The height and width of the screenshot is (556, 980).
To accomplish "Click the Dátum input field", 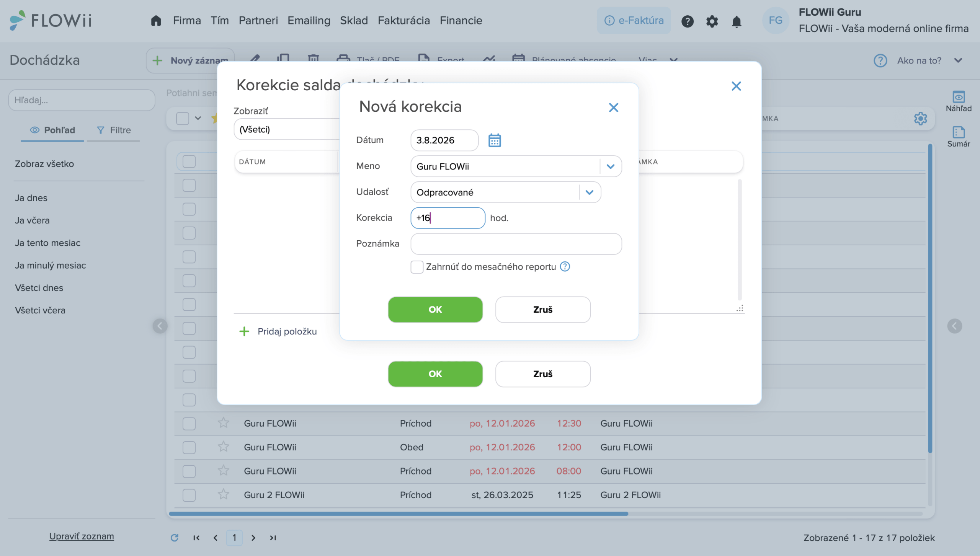I will tap(444, 140).
